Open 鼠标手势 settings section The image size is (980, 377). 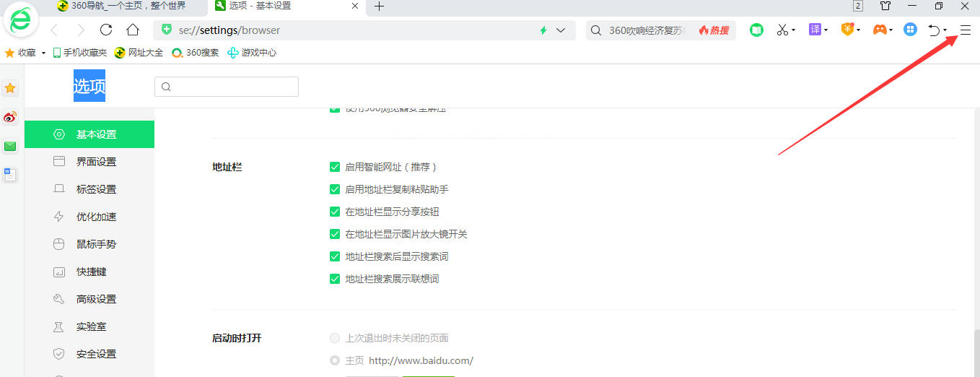point(89,244)
